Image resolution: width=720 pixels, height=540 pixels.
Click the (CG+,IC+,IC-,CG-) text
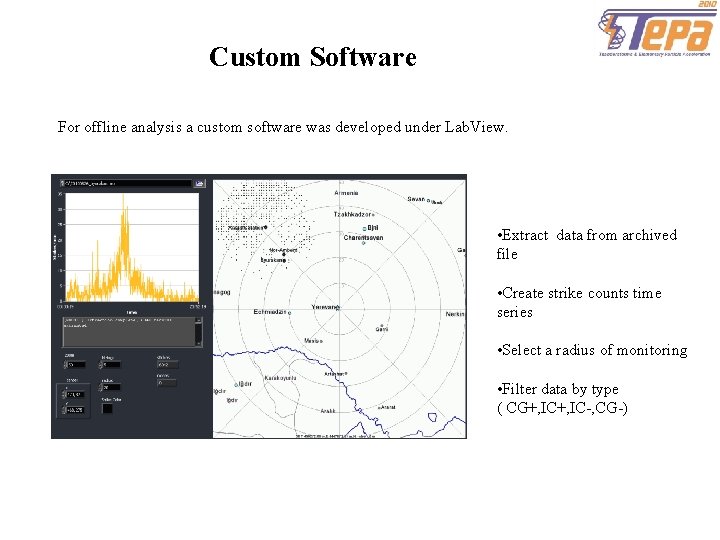click(562, 408)
